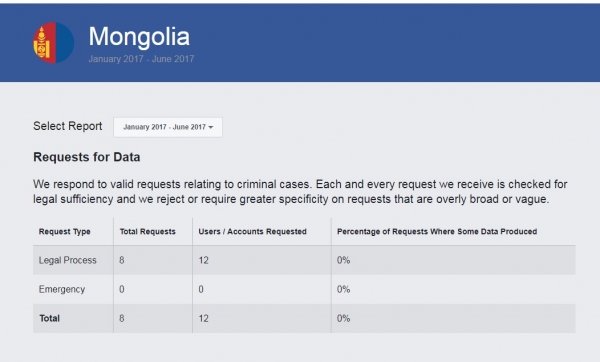Click the Select Report label

(x=68, y=126)
